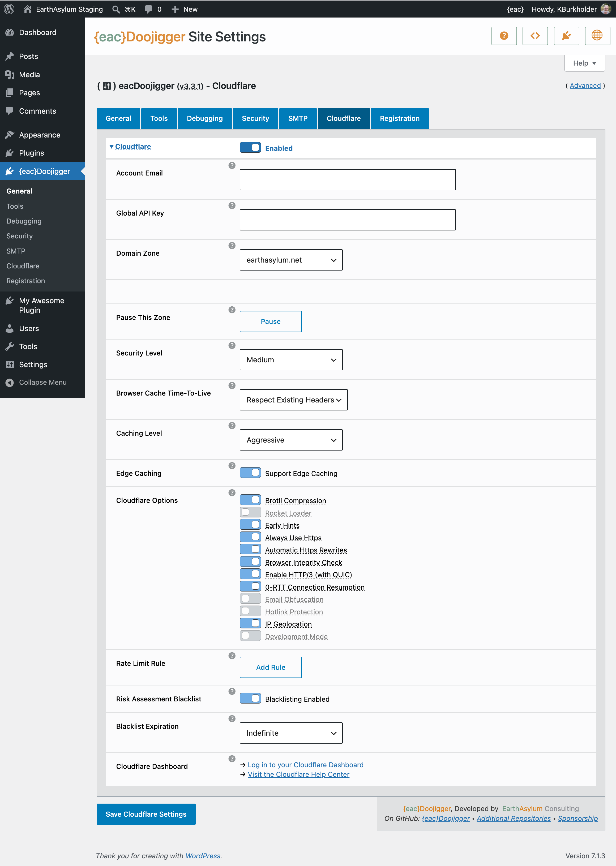Open the Domain Zone dropdown
The image size is (616, 866).
[x=291, y=260]
